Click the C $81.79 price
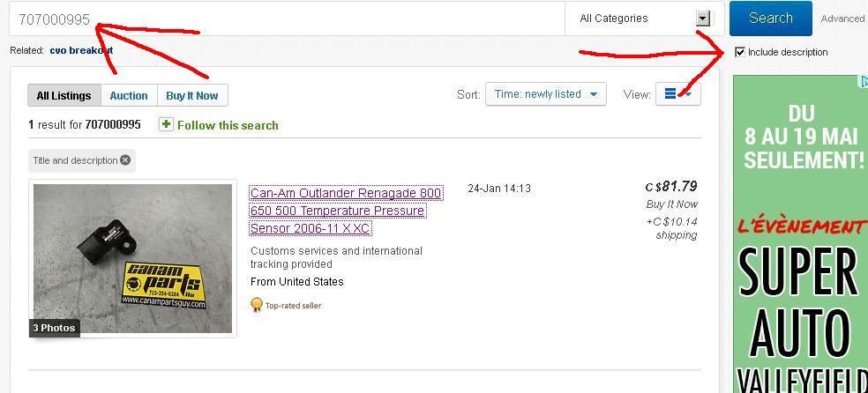 (671, 186)
